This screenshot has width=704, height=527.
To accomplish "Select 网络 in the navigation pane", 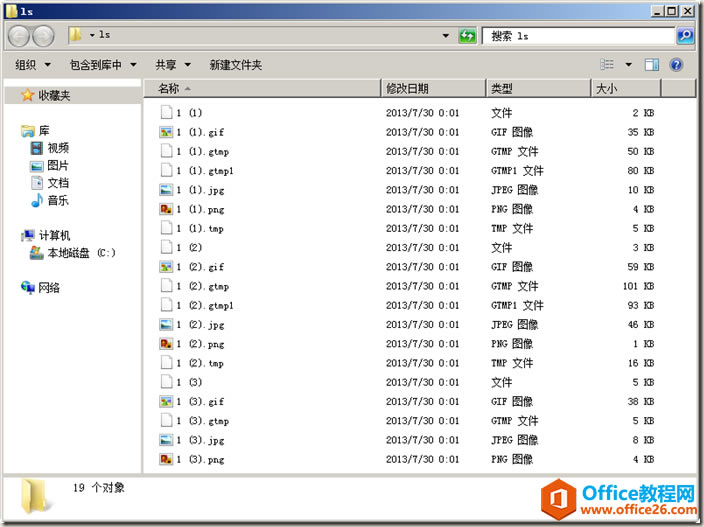I will point(49,288).
